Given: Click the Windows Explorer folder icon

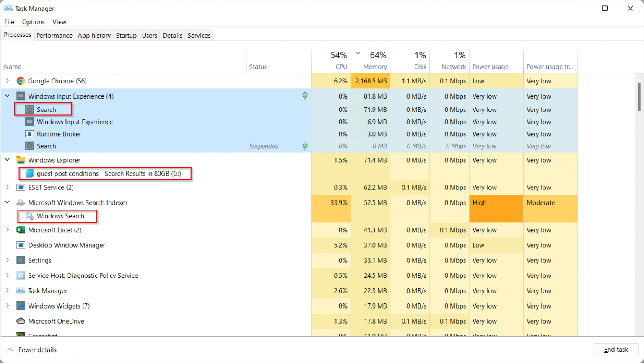Looking at the screenshot, I should pyautogui.click(x=21, y=160).
